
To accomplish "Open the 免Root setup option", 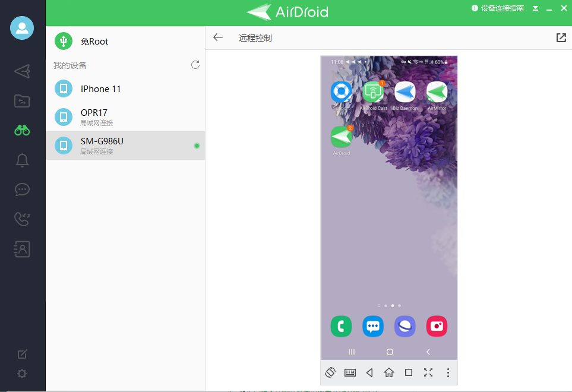I will (x=125, y=41).
